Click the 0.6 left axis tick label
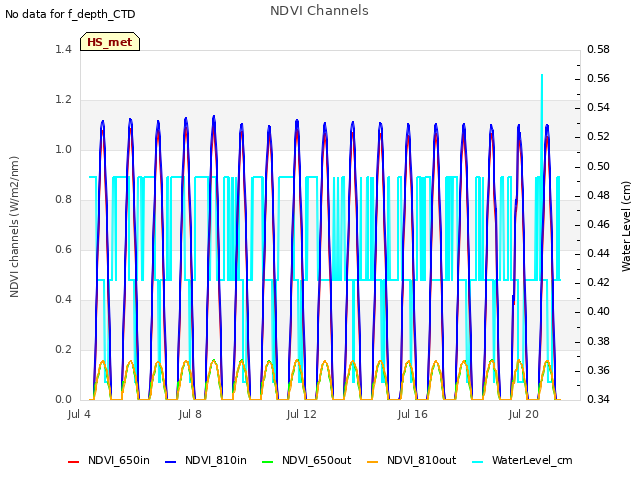This screenshot has height=480, width=640. (63, 249)
